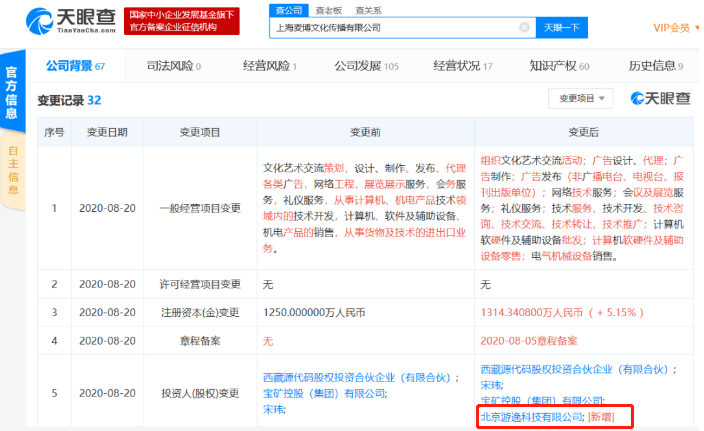Clear the search box text

(x=524, y=28)
